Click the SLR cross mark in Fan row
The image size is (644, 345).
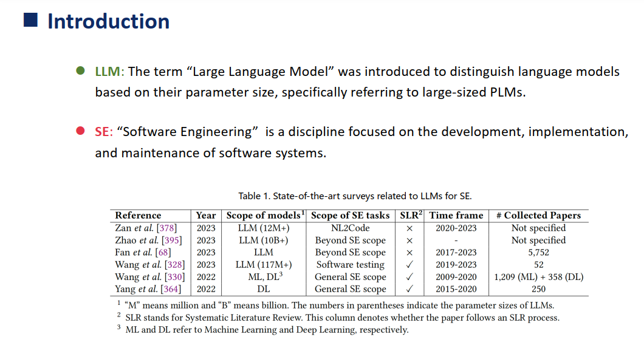pos(409,253)
